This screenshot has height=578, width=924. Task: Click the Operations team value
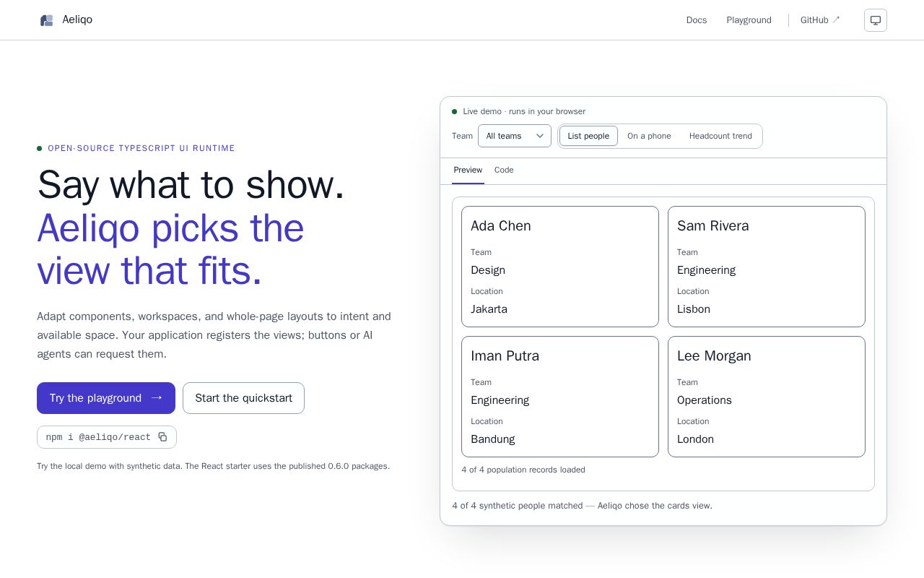pos(705,400)
